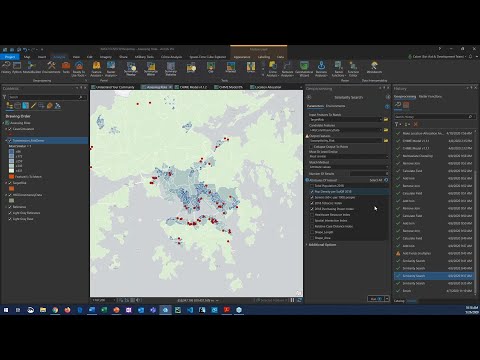This screenshot has width=480, height=360.
Task: Open Network Analysis ribbon button
Action: (287, 69)
